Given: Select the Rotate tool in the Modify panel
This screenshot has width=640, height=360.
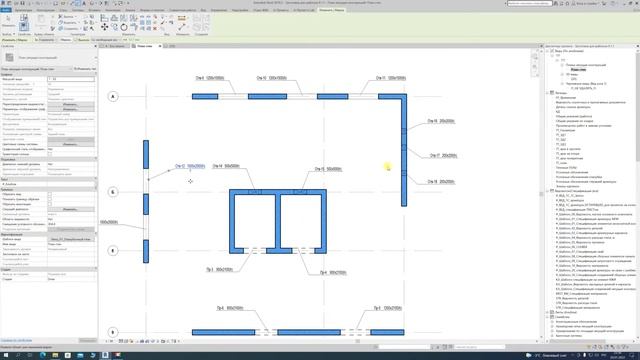Looking at the screenshot, I should point(124,27).
